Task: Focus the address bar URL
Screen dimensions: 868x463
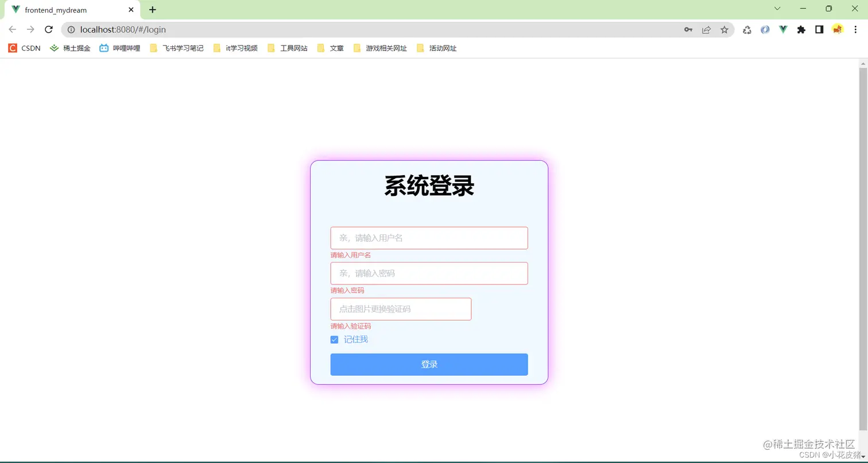Action: pyautogui.click(x=123, y=29)
